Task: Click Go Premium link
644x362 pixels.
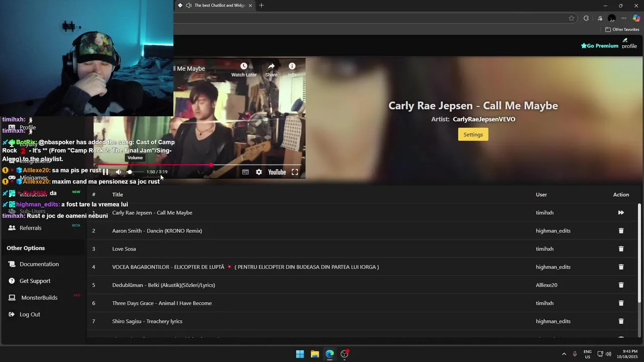Action: [599, 46]
